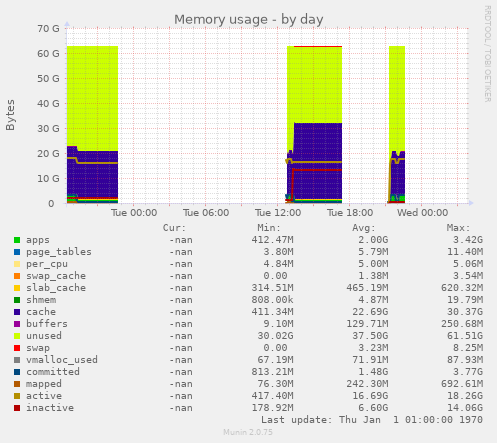This screenshot has width=497, height=443.
Task: Click the per_cpu avg value 5.00M
Action: (x=373, y=264)
